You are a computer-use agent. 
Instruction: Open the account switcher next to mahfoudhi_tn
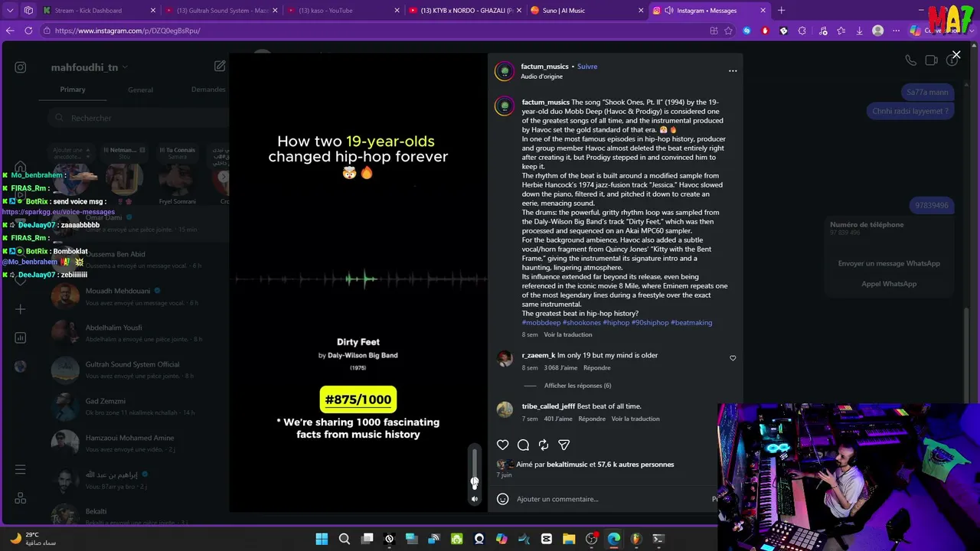tap(125, 67)
